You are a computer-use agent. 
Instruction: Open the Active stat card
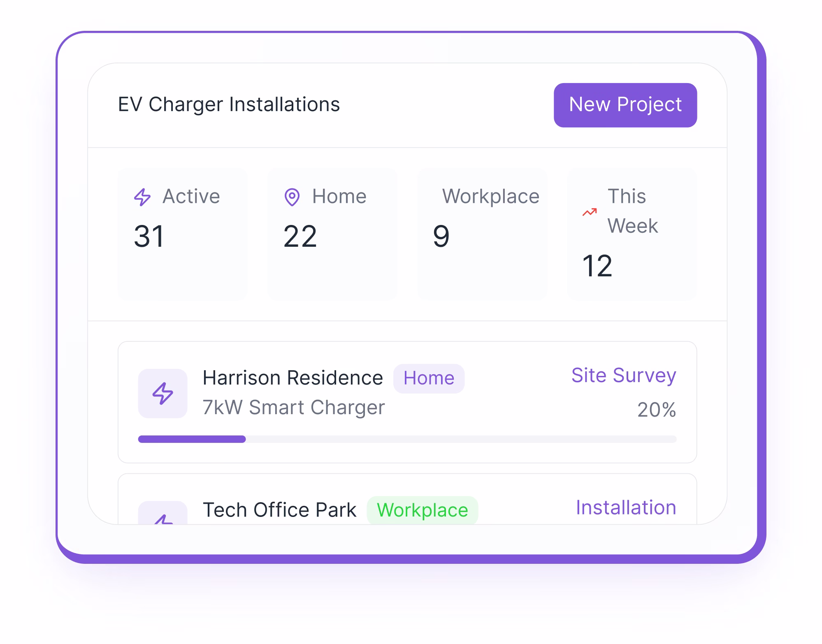click(182, 234)
